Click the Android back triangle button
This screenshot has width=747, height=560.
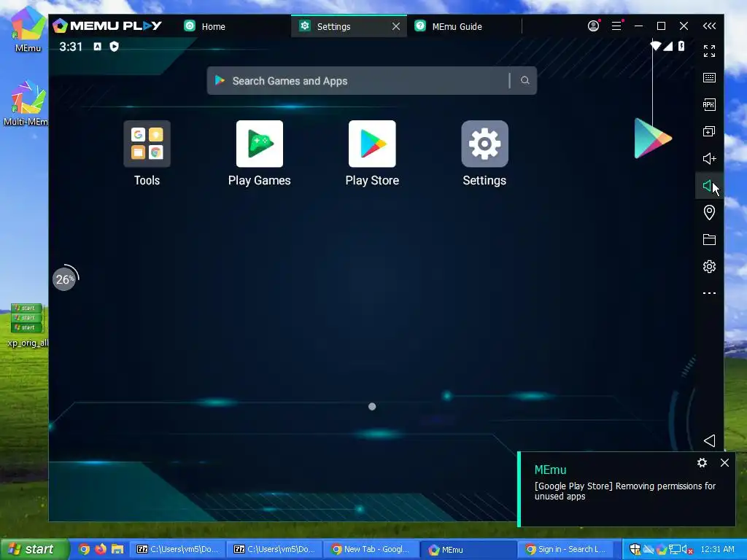pos(709,440)
